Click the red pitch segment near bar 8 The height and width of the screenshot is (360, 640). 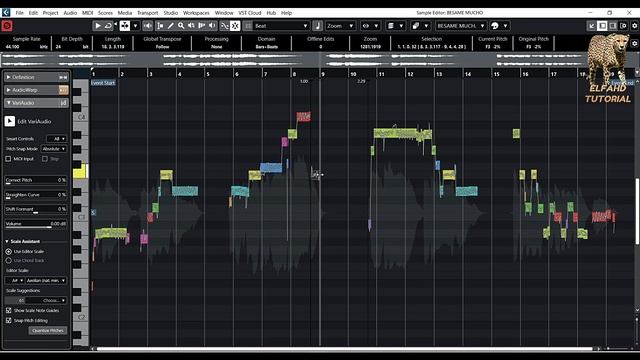304,117
